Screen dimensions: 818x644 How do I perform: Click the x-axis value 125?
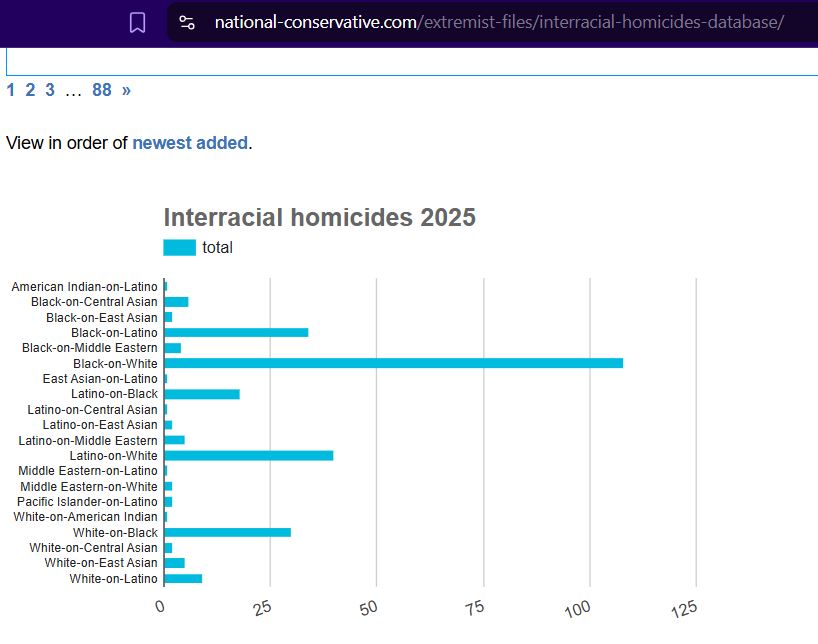coord(684,609)
